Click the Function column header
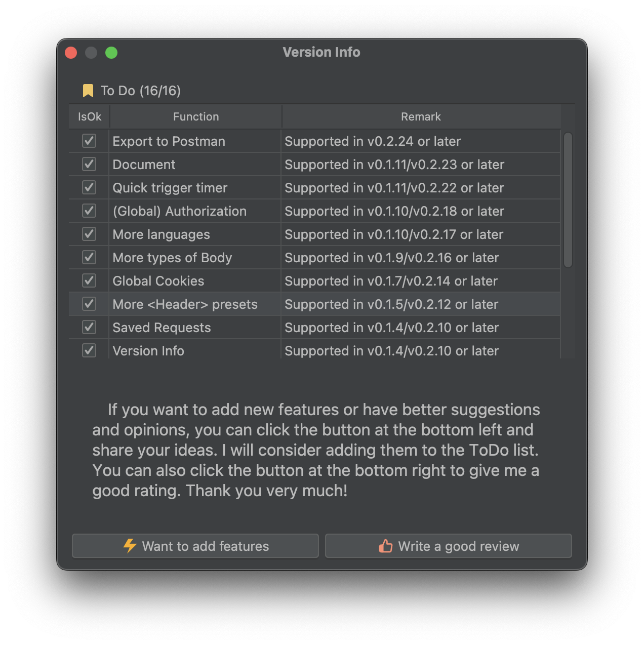Viewport: 644px width, 645px height. 196,116
